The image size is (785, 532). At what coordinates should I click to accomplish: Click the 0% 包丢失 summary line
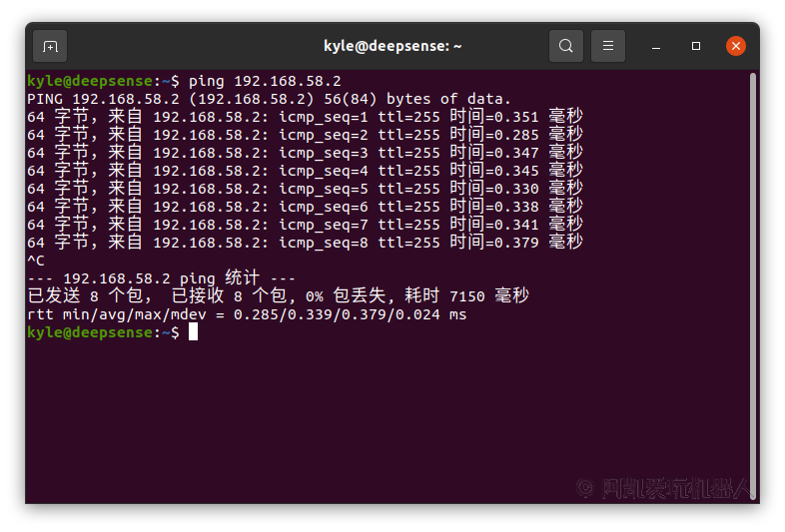[x=278, y=296]
